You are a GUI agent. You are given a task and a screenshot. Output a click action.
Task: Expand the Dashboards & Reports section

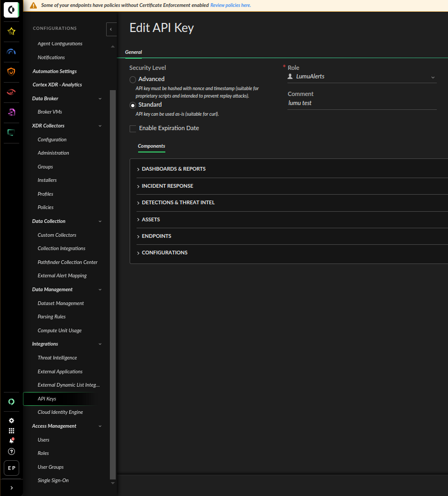pyautogui.click(x=173, y=169)
